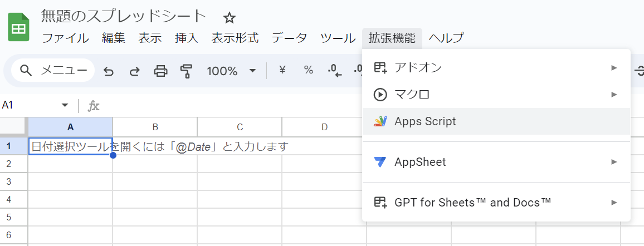Click the アドオン grid-plus icon

point(380,67)
